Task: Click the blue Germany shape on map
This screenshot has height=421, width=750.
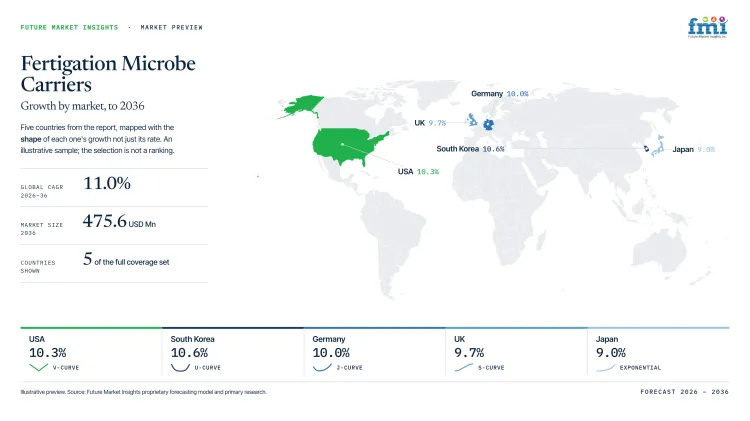Action: tap(488, 125)
